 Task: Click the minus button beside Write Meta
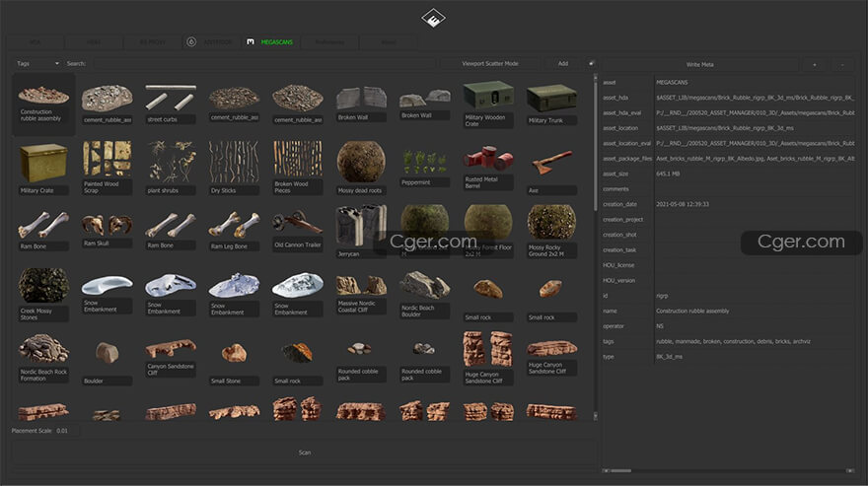tap(842, 65)
